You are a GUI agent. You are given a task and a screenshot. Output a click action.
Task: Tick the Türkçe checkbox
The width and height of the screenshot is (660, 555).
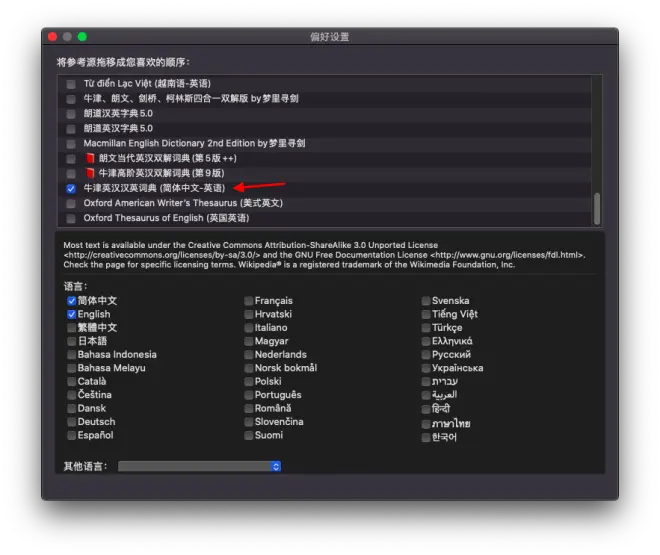(426, 328)
